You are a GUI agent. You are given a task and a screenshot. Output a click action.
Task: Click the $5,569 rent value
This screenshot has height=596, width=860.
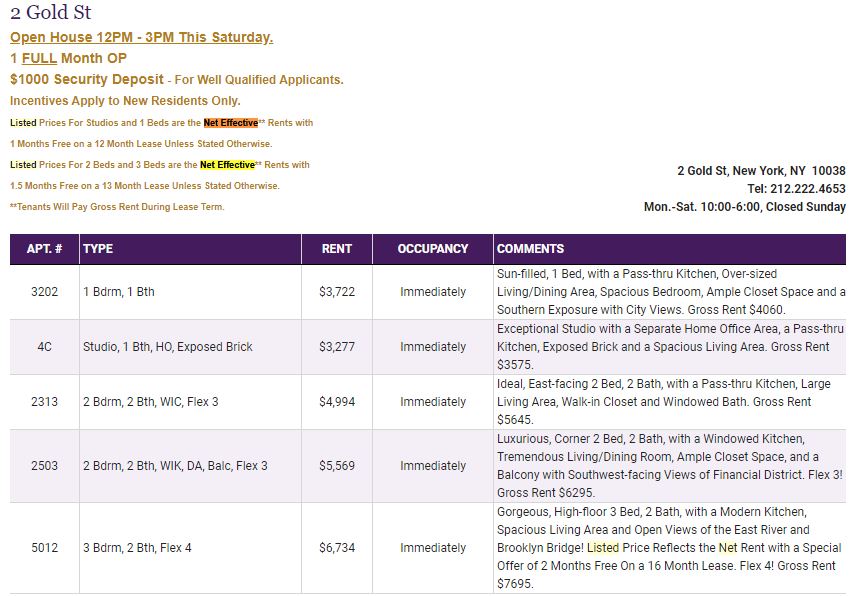[337, 466]
